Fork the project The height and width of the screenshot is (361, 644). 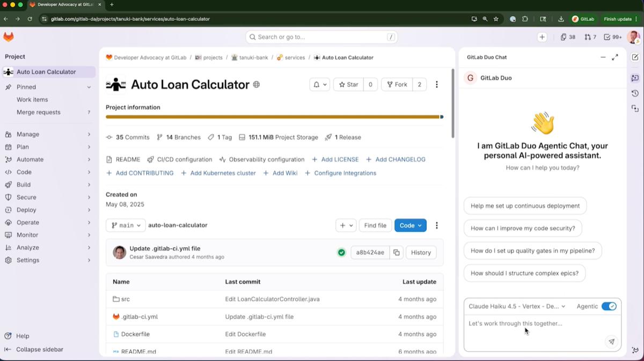click(397, 85)
